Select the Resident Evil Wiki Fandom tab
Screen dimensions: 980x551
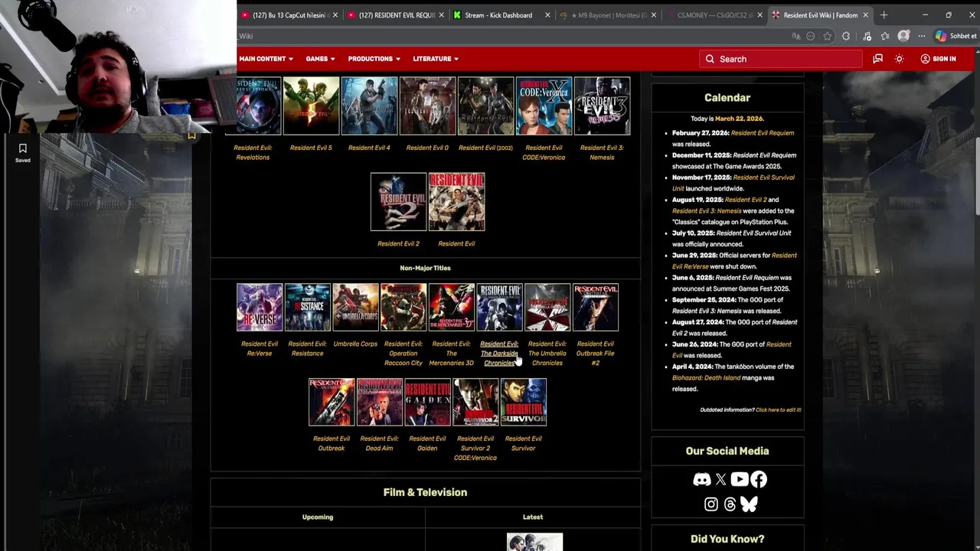[819, 15]
